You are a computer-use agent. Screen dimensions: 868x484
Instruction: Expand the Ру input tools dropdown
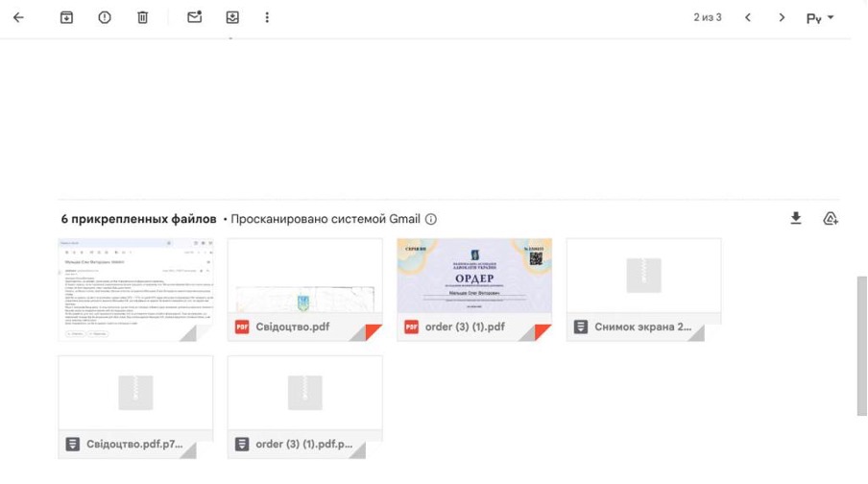click(820, 17)
